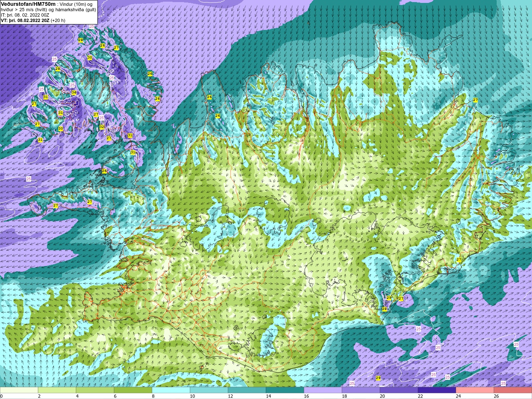The height and width of the screenshot is (399, 532).
Task: Click the legend scale label '22'
Action: [x=420, y=396]
